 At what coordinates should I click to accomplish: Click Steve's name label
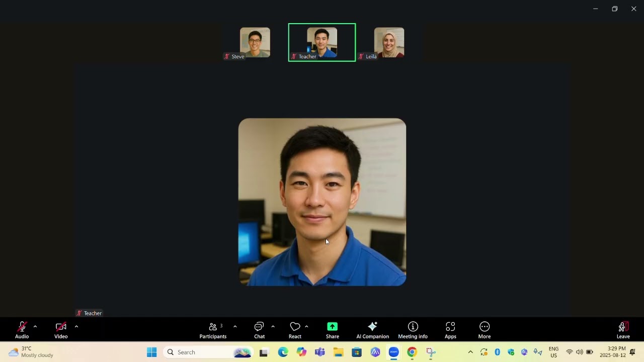(234, 56)
